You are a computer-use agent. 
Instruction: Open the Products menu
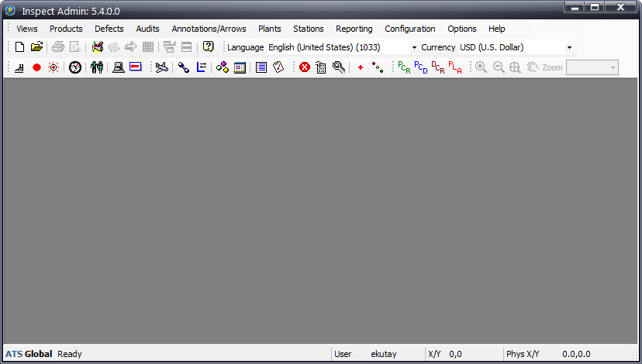click(66, 29)
